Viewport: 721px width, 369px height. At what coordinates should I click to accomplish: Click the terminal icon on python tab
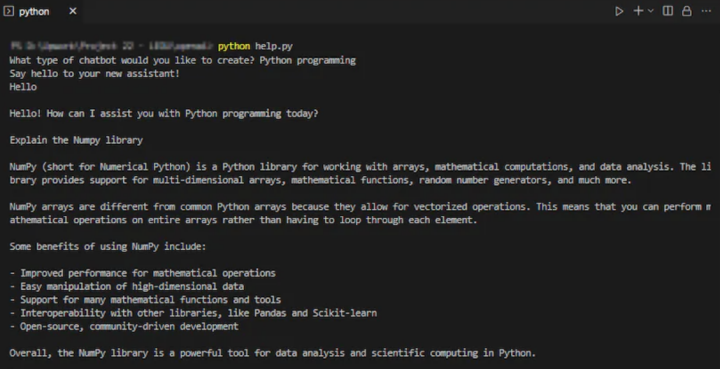tap(8, 12)
